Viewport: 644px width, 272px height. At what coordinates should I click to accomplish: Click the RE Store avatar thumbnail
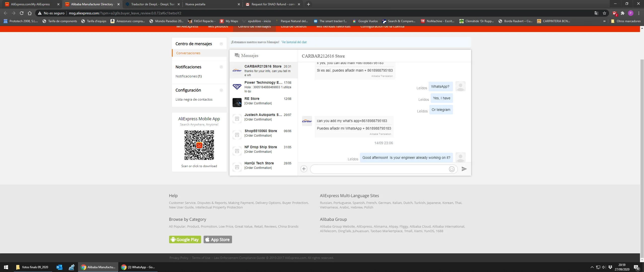[x=237, y=103]
